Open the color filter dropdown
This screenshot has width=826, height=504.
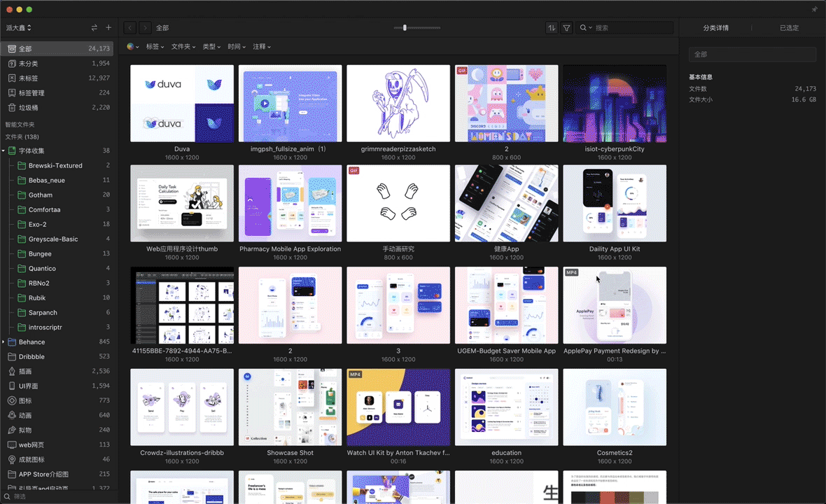133,46
